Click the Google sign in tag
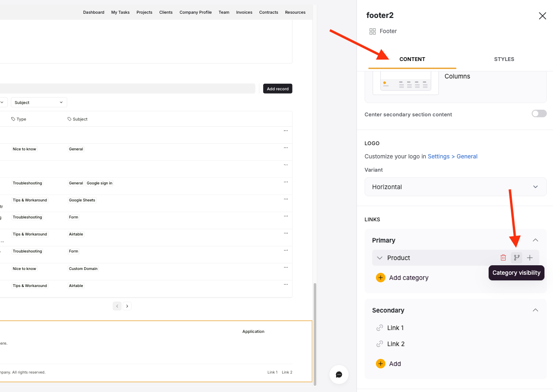553x392 pixels. tap(99, 183)
